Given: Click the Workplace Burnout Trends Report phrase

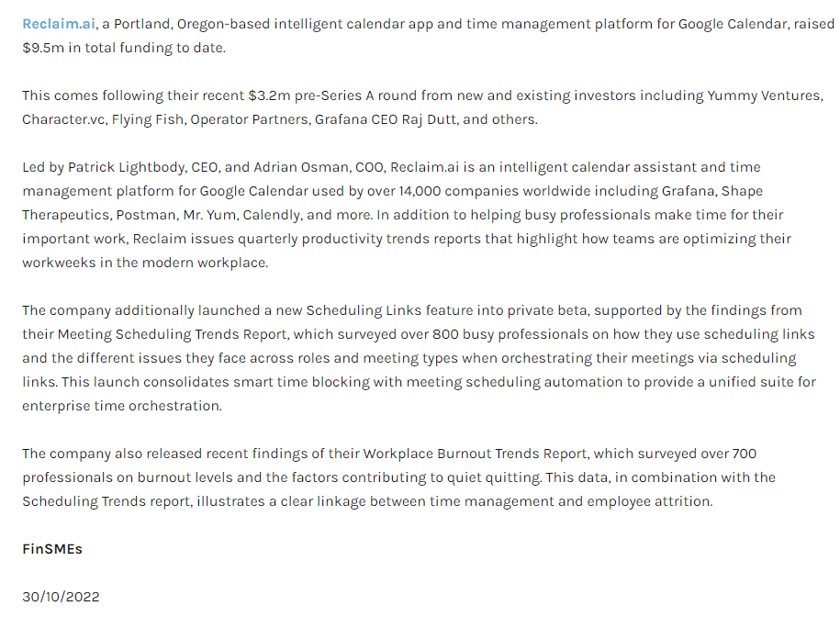Looking at the screenshot, I should 476,454.
